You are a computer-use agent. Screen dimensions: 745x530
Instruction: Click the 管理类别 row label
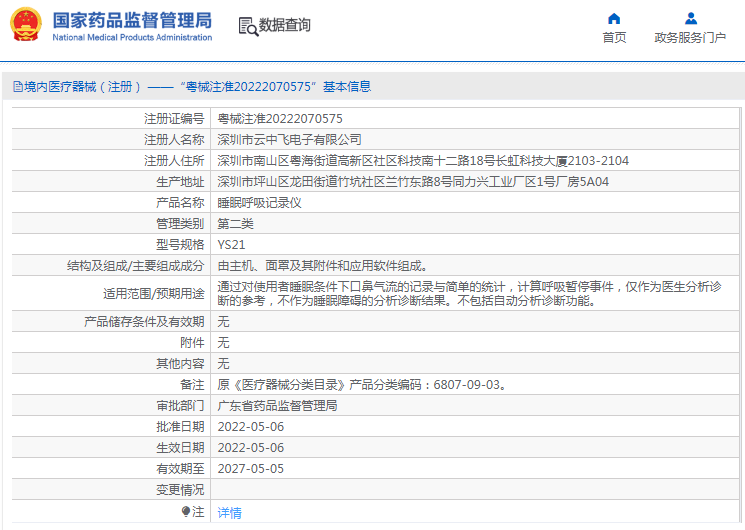pyautogui.click(x=180, y=223)
